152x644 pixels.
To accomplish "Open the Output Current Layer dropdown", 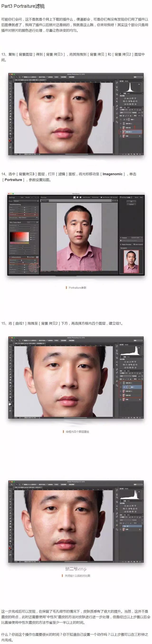I will pos(136,238).
